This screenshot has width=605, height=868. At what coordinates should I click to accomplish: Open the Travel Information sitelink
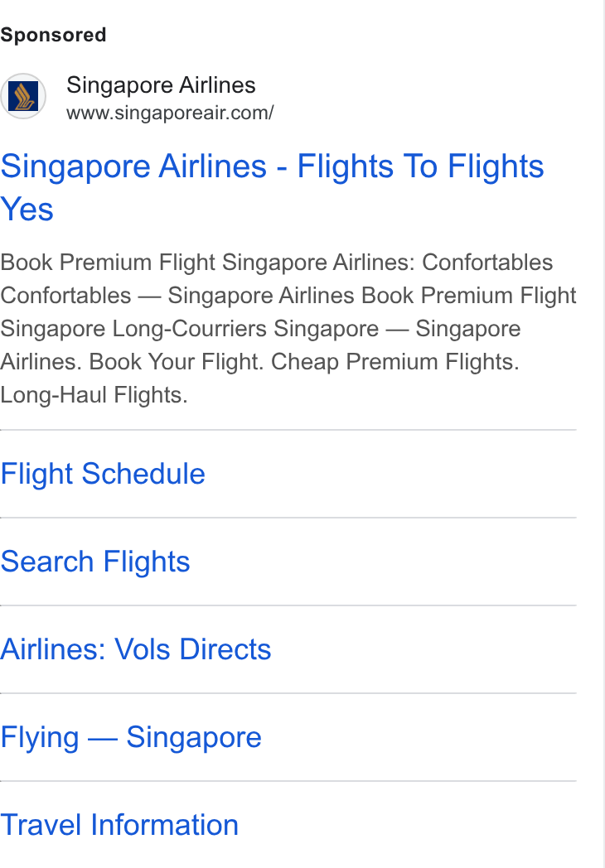point(119,825)
